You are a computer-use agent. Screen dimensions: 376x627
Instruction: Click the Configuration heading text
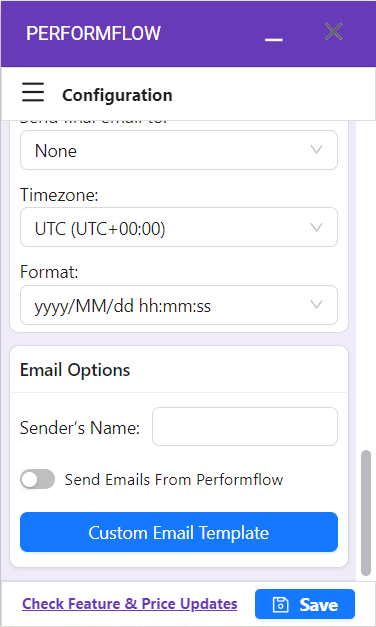[x=117, y=95]
